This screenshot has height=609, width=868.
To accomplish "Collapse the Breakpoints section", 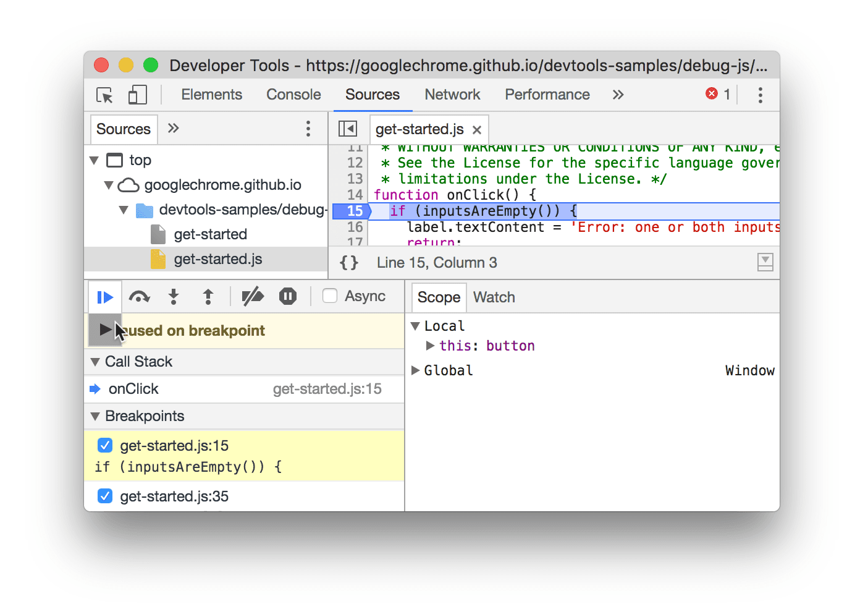I will point(96,416).
